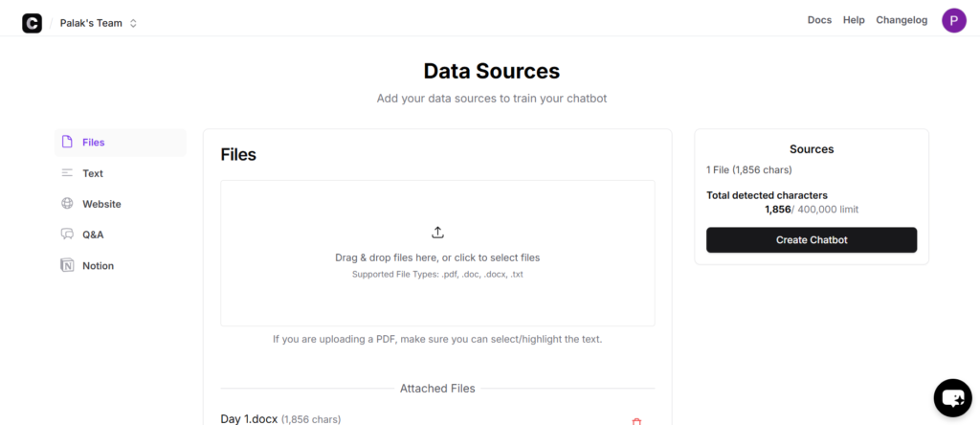
Task: Open the Help link
Action: [x=854, y=20]
